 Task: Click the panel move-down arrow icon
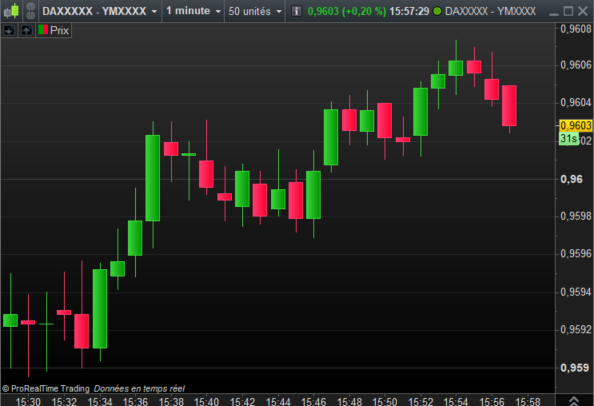[x=9, y=30]
